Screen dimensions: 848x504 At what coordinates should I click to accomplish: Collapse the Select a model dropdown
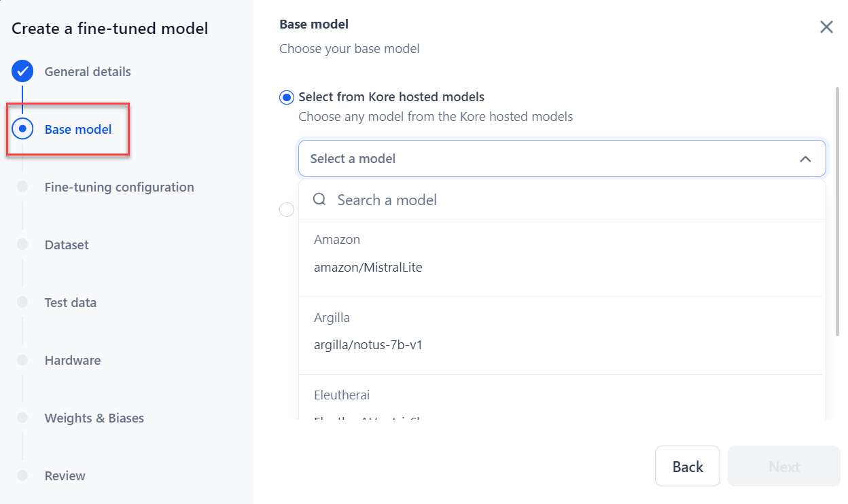[805, 159]
